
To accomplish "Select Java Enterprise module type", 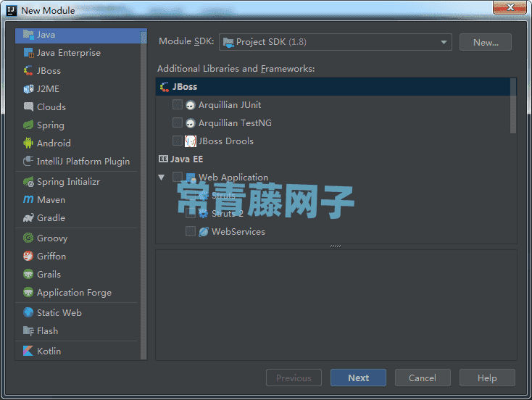I will click(78, 53).
